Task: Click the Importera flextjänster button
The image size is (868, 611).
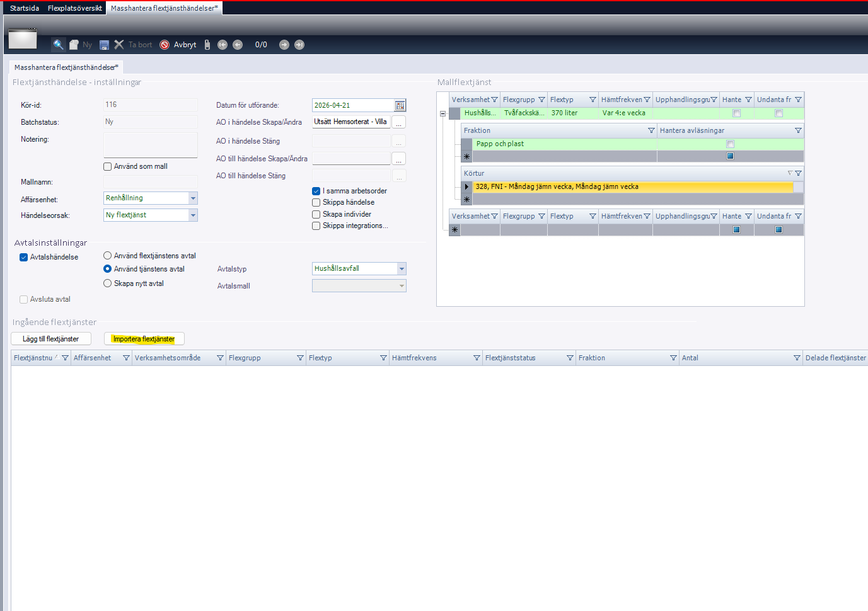Action: pos(144,339)
